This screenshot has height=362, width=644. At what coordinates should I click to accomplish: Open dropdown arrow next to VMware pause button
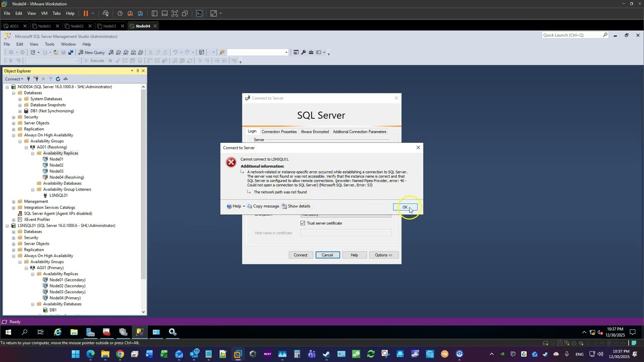[x=93, y=14]
